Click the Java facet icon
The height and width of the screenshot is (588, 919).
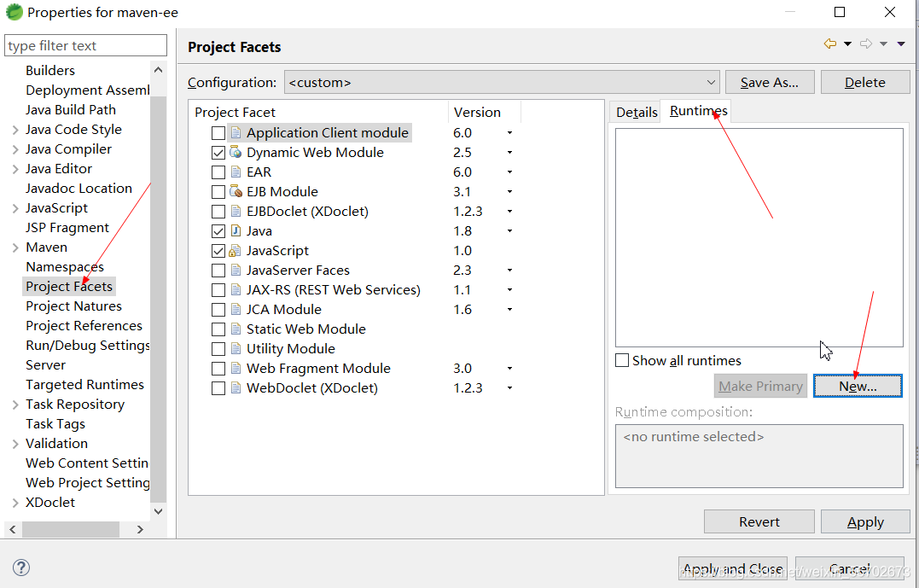[x=236, y=231]
